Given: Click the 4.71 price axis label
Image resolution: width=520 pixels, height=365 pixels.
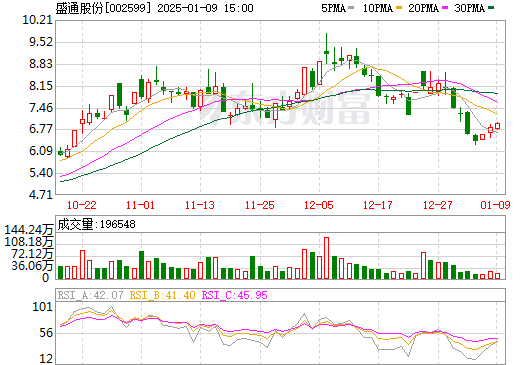Looking at the screenshot, I should click(41, 194).
